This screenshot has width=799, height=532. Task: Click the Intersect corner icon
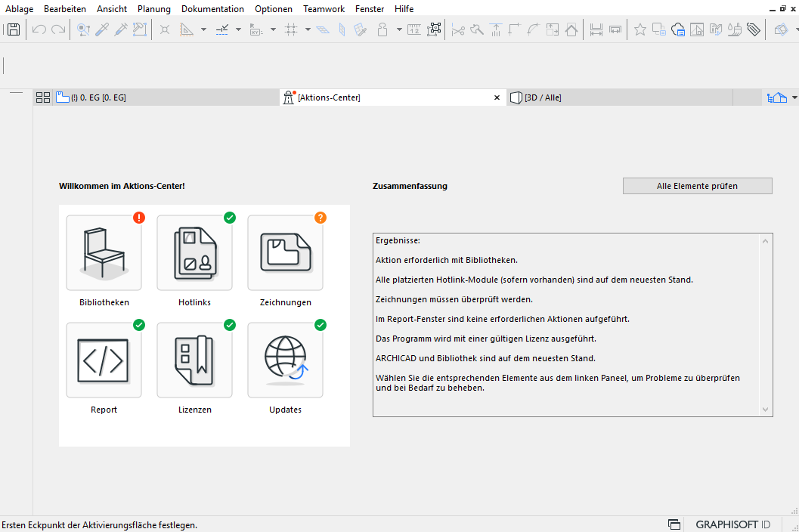click(x=514, y=29)
